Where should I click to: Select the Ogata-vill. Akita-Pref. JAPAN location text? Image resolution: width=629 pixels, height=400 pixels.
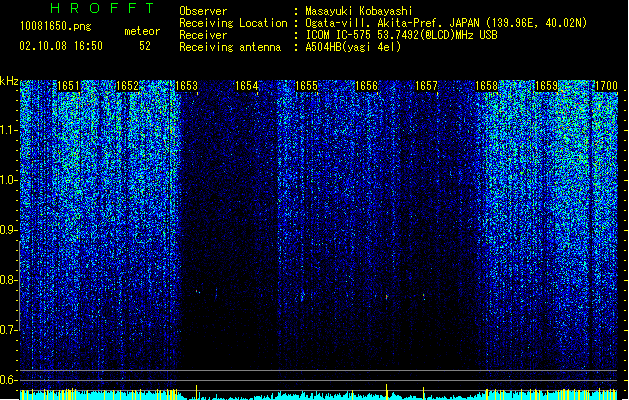[446, 23]
